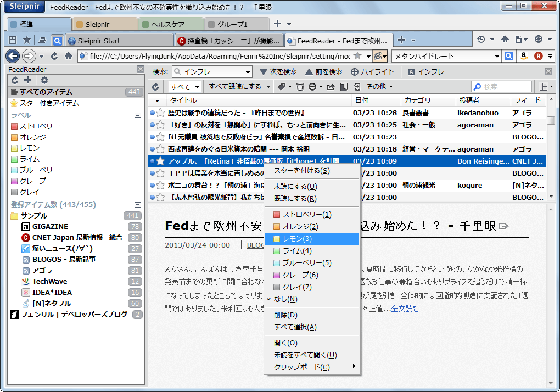Click the red R search engine icon

(x=539, y=56)
